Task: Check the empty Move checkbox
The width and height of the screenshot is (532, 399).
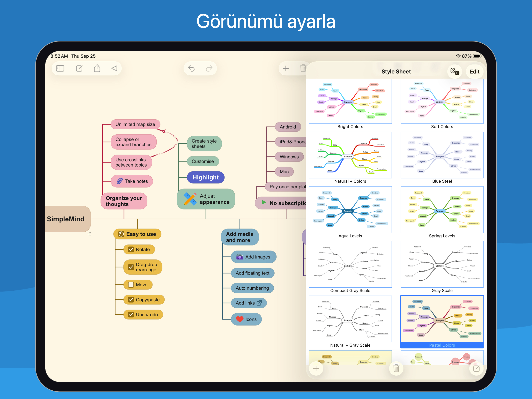Action: point(131,285)
